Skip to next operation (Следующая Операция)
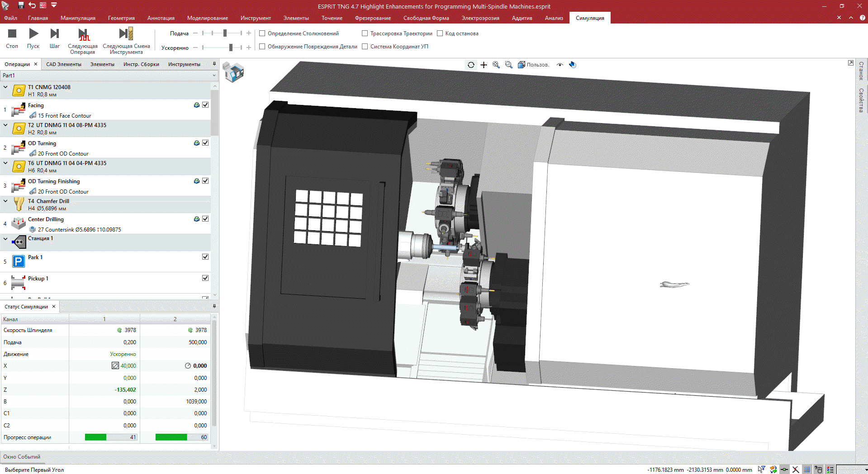 point(83,34)
